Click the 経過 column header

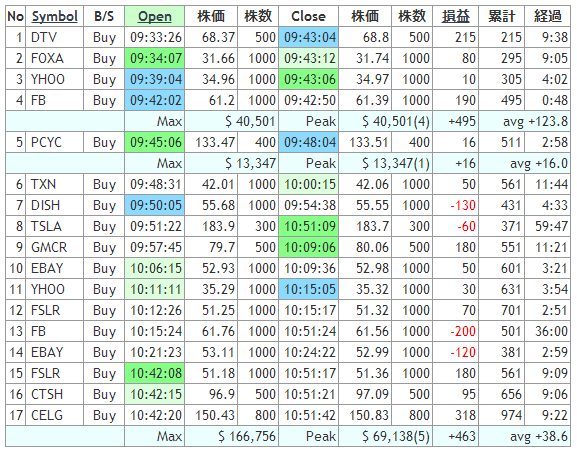click(548, 16)
